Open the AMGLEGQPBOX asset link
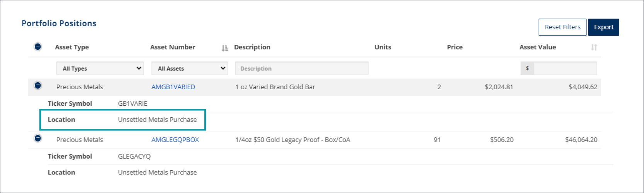The image size is (644, 193). pos(175,140)
